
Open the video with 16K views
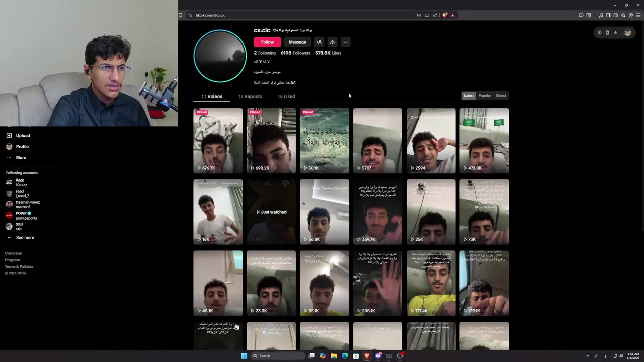pos(218,212)
